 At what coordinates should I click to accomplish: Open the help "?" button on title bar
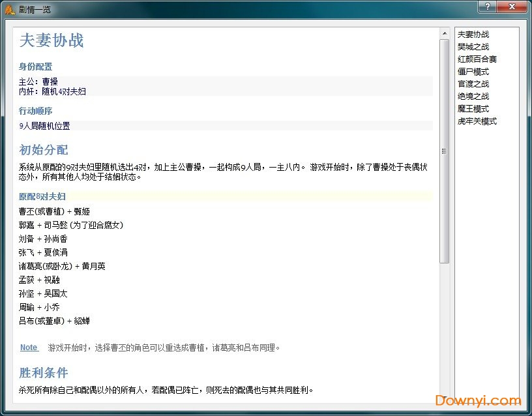coord(486,7)
